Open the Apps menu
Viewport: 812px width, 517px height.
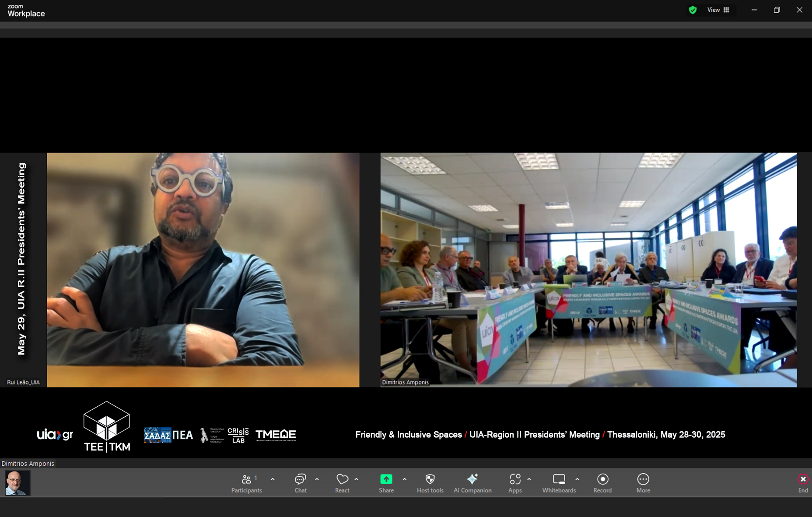click(x=515, y=483)
